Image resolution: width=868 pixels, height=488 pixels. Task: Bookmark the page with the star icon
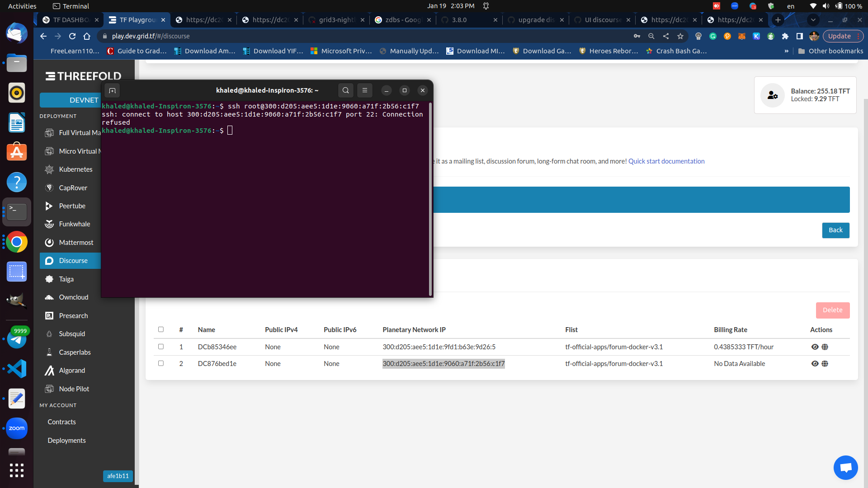click(680, 36)
